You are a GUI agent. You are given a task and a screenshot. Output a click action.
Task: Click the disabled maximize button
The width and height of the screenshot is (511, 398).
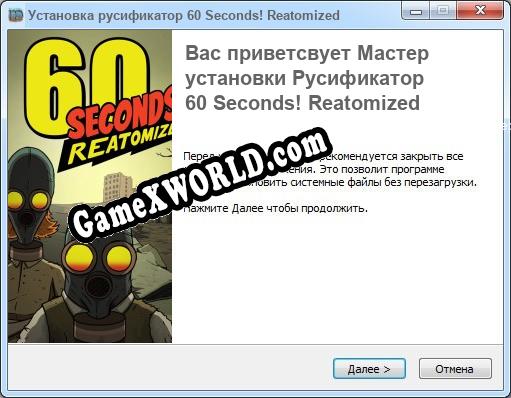[443, 12]
